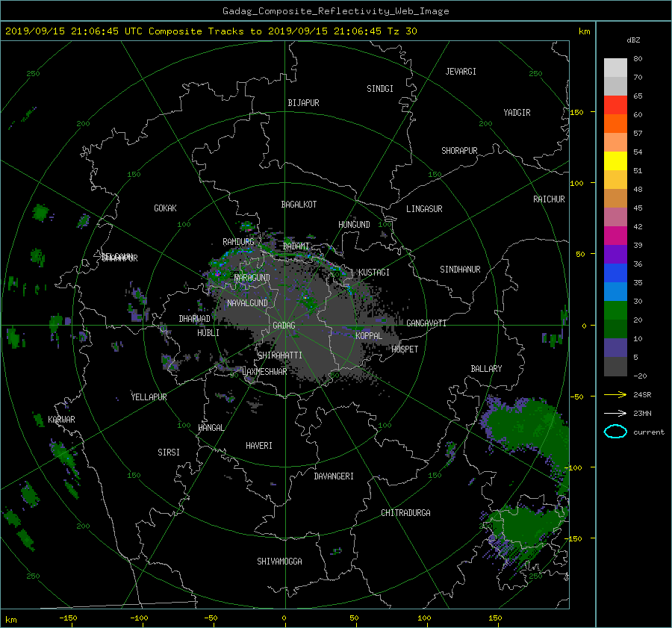672x628 pixels.
Task: Click the KUSTAGI city label
Action: [x=374, y=273]
